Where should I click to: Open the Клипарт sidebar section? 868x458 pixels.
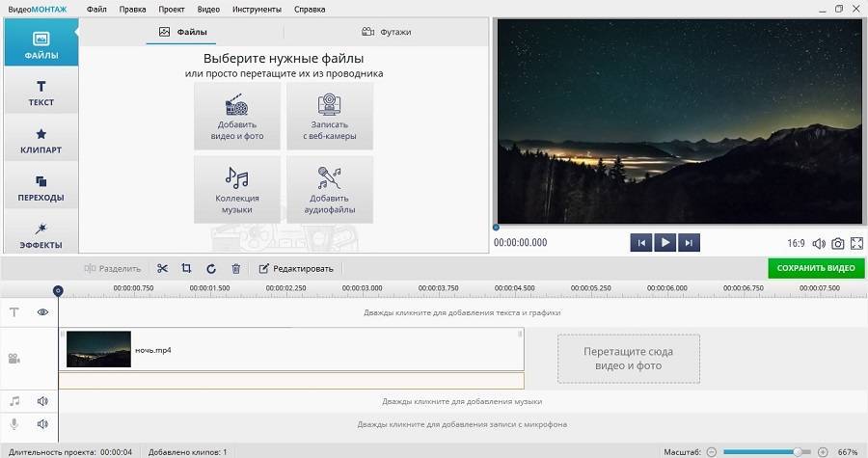tap(41, 140)
